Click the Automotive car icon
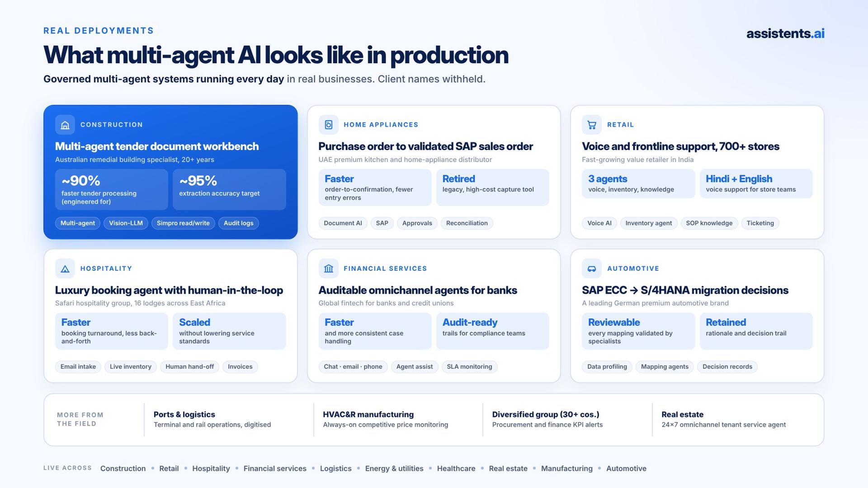Image resolution: width=868 pixels, height=488 pixels. (x=592, y=268)
